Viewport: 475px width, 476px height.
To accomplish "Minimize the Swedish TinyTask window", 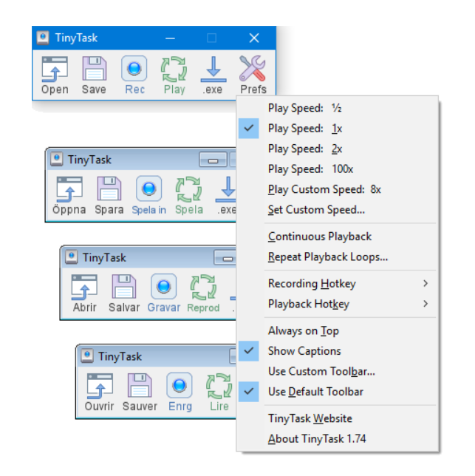I will (213, 160).
